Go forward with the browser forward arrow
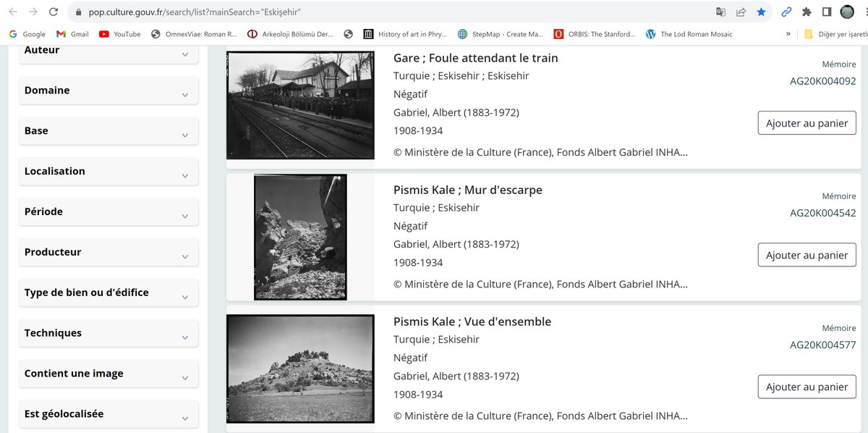This screenshot has height=433, width=868. tap(33, 12)
